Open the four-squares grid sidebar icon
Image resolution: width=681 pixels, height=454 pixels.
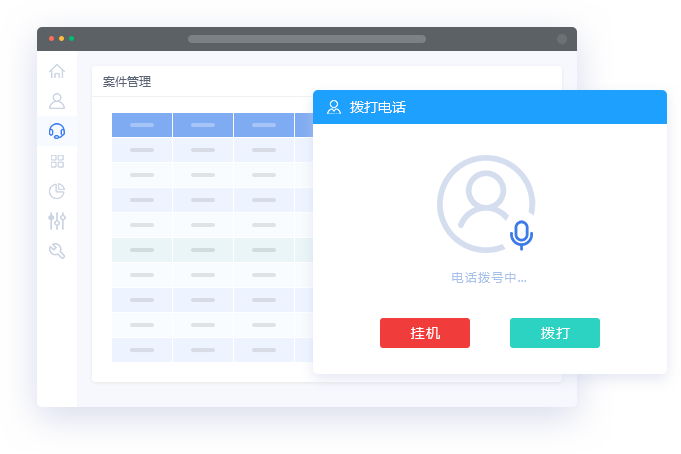[x=57, y=161]
